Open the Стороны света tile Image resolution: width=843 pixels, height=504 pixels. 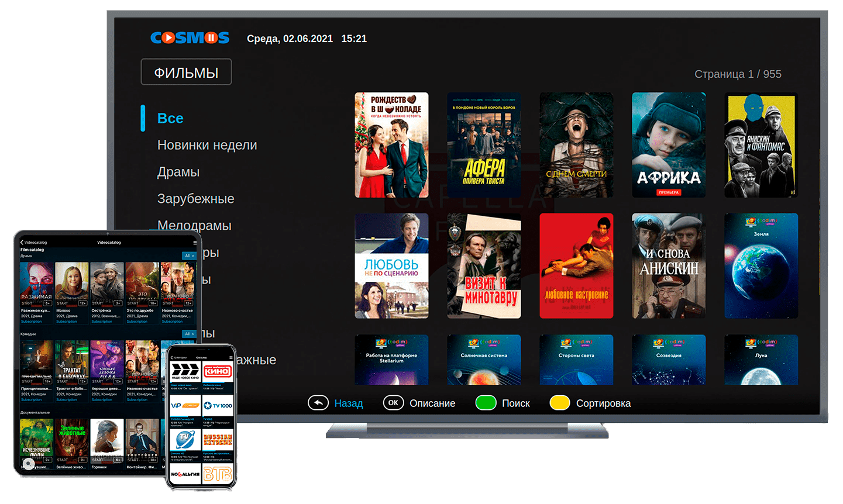576,360
